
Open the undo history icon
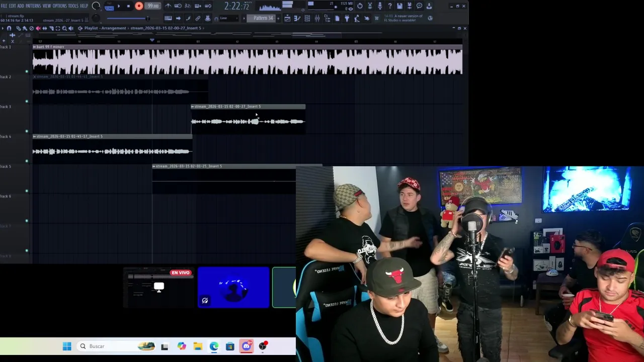pyautogui.click(x=360, y=6)
